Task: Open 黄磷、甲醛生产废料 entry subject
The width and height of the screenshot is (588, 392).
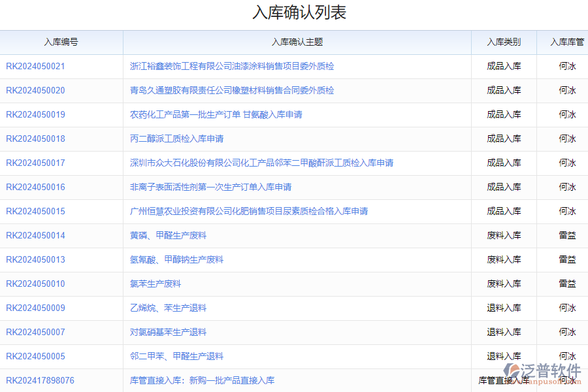Action: tap(170, 235)
